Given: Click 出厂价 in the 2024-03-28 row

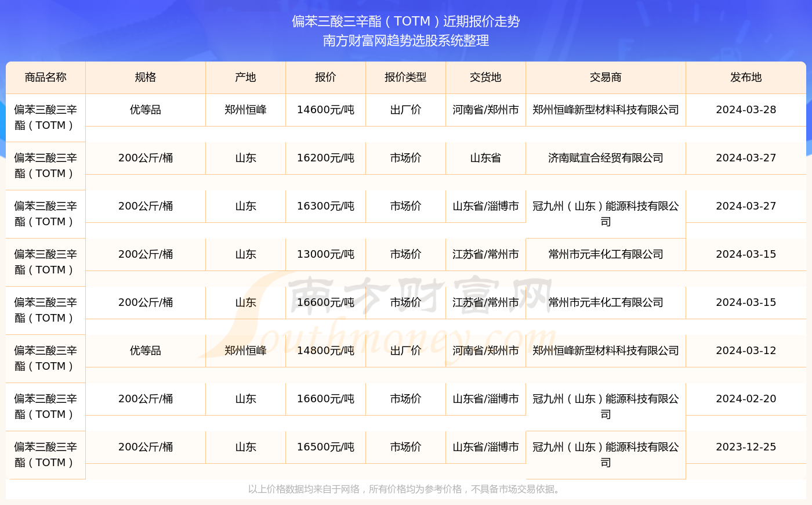Looking at the screenshot, I should 405,110.
